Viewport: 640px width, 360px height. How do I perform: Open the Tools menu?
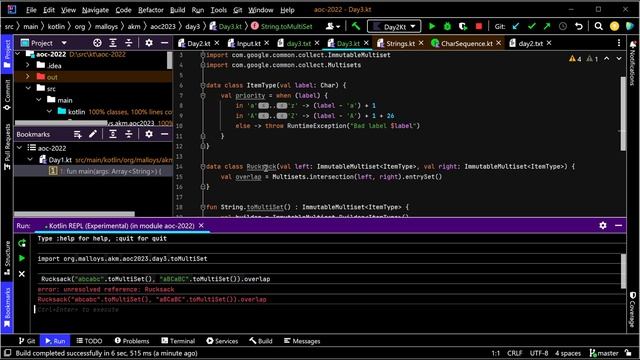pos(219,10)
